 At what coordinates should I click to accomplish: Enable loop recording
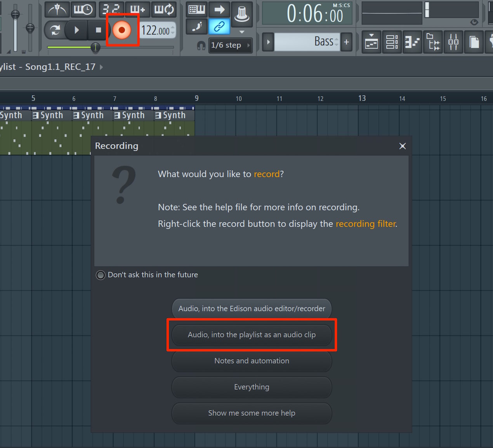[x=164, y=9]
